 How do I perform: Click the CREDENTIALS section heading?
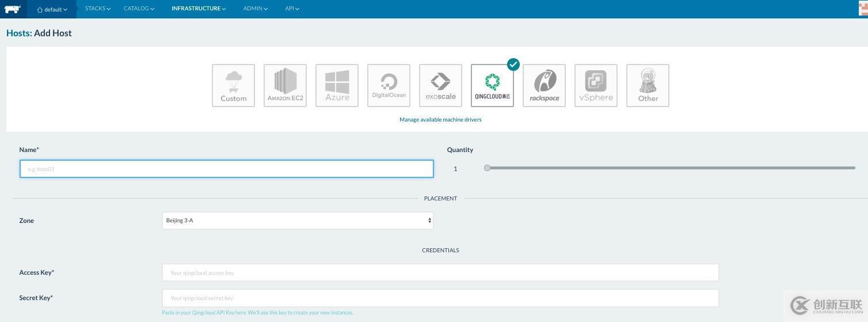point(440,251)
